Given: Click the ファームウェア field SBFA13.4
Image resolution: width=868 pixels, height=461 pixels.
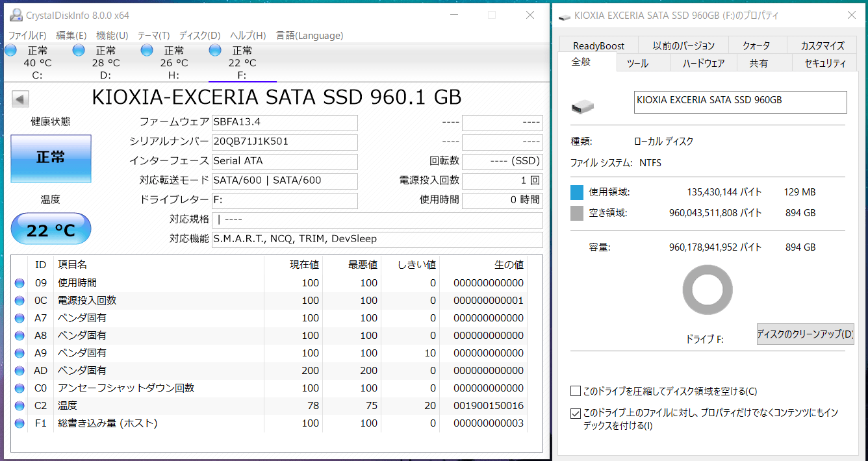Looking at the screenshot, I should [x=285, y=123].
